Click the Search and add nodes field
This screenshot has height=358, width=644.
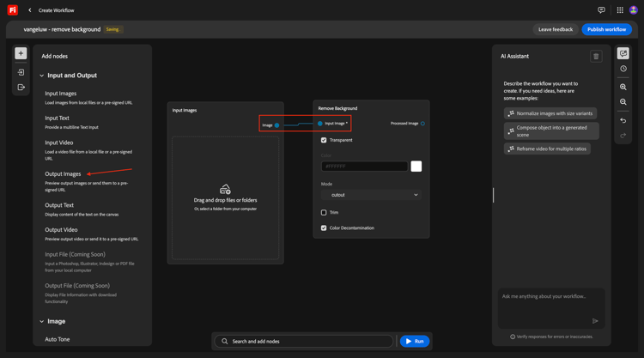point(303,341)
